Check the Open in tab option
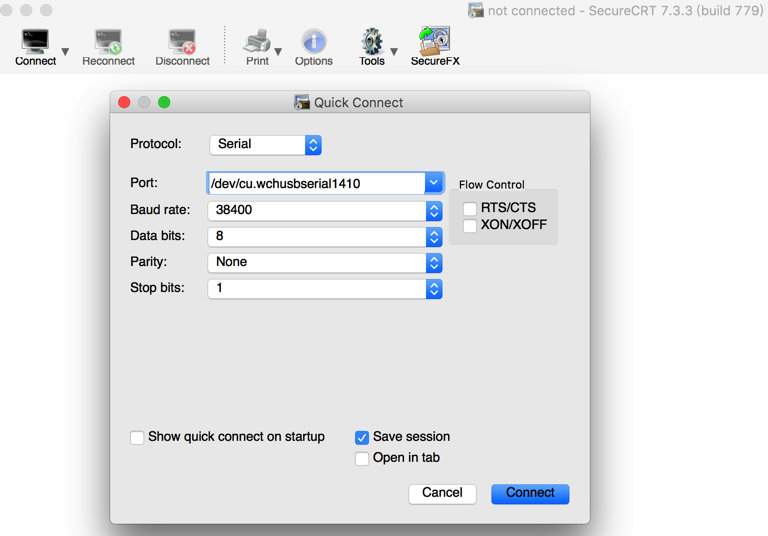768x536 pixels. point(362,459)
